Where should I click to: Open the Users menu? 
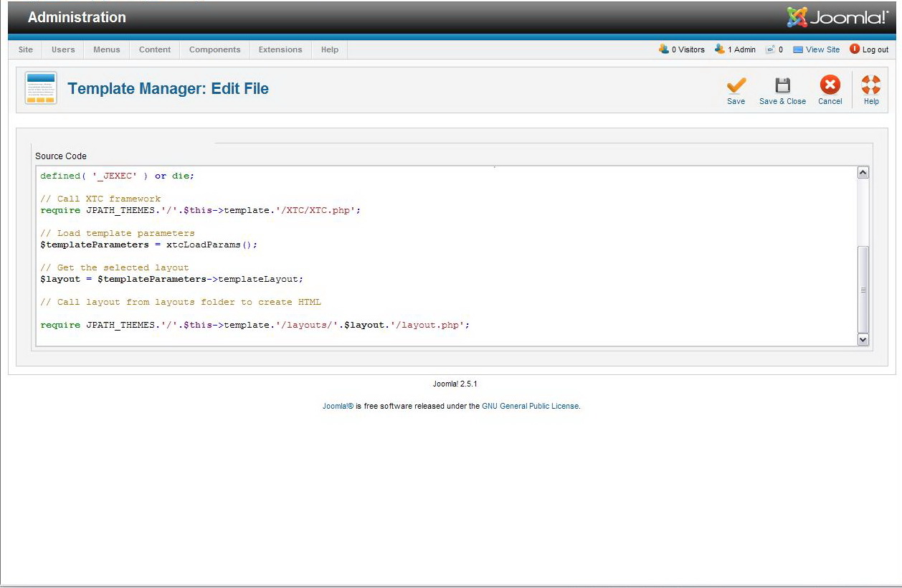coord(63,49)
